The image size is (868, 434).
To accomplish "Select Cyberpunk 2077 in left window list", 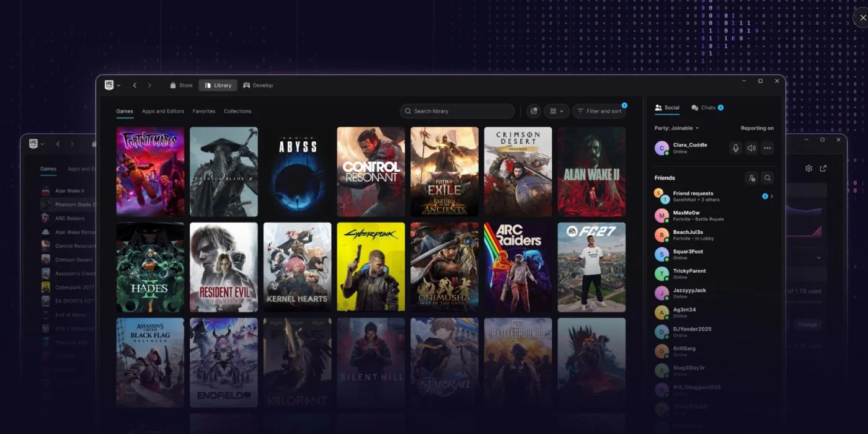I will tap(68, 287).
